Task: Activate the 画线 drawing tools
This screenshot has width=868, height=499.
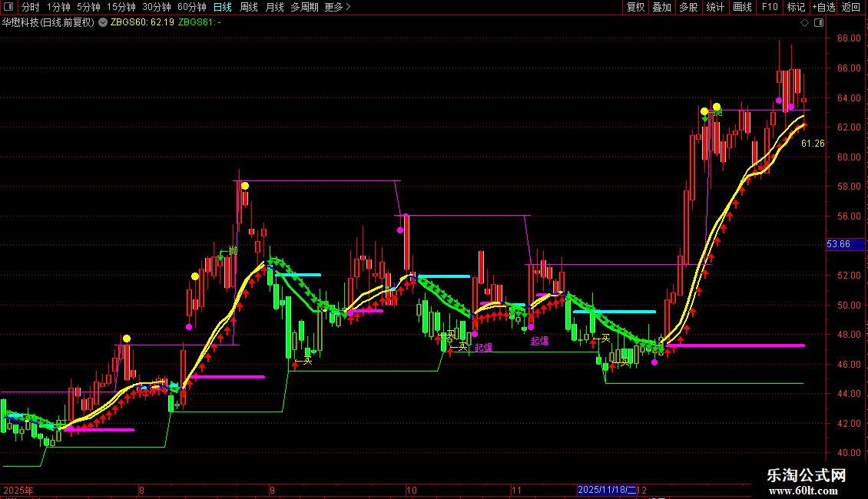Action: coord(742,7)
